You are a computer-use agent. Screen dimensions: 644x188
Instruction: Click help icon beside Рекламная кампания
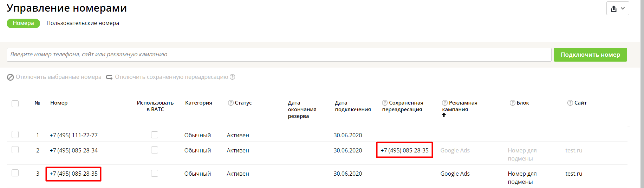coord(445,103)
